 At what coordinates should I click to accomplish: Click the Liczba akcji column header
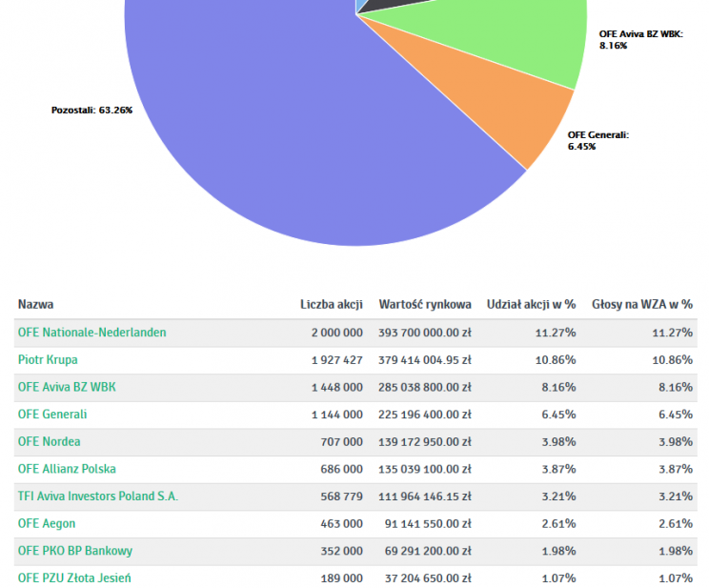331,305
